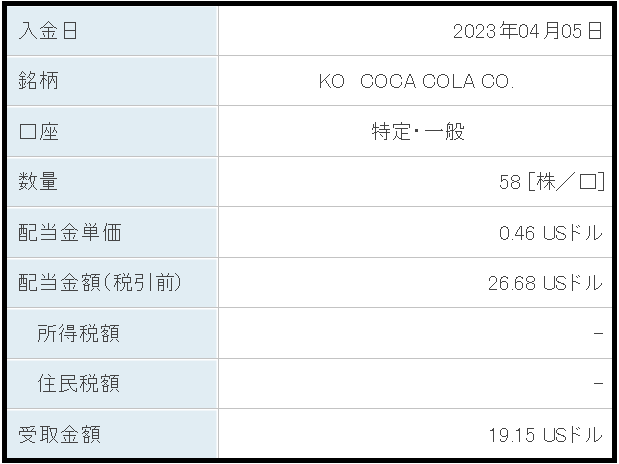Click the 住民税額 label
619x464 pixels.
click(78, 383)
